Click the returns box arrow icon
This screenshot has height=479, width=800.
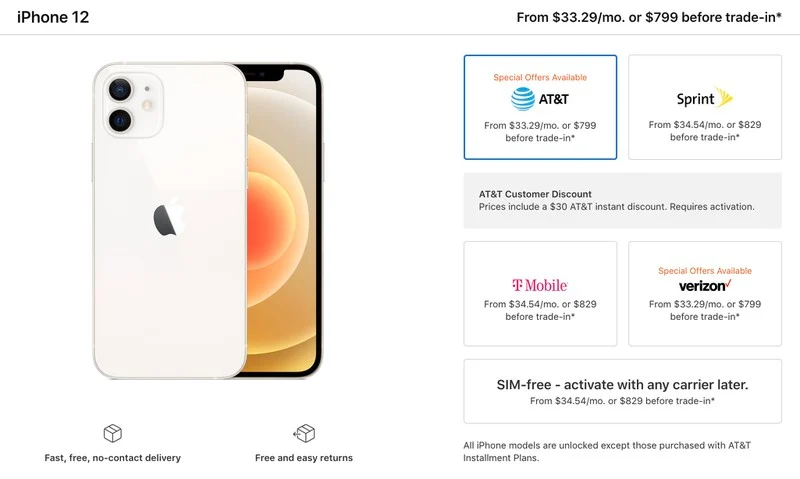tap(304, 434)
